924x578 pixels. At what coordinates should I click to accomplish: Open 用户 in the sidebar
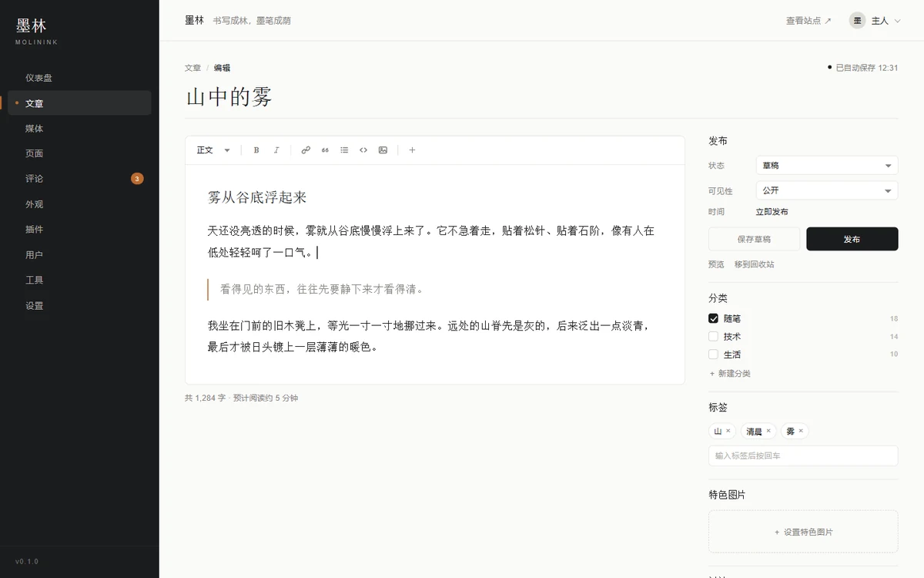[79, 255]
